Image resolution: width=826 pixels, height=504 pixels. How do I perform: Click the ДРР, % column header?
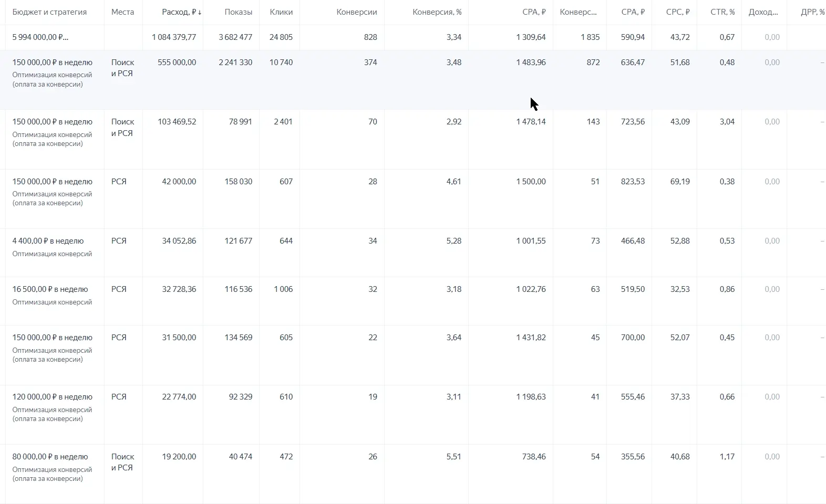(812, 12)
